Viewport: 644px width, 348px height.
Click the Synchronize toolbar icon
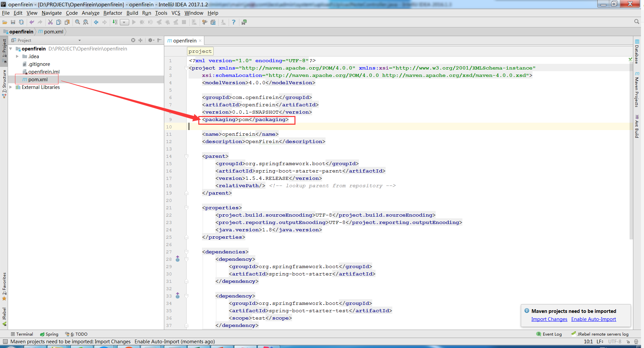click(x=21, y=22)
